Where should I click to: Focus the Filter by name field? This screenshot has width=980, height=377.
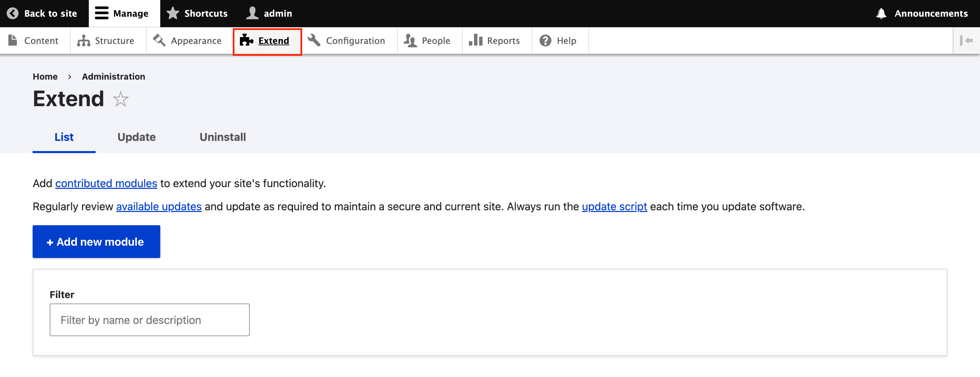pyautogui.click(x=149, y=320)
